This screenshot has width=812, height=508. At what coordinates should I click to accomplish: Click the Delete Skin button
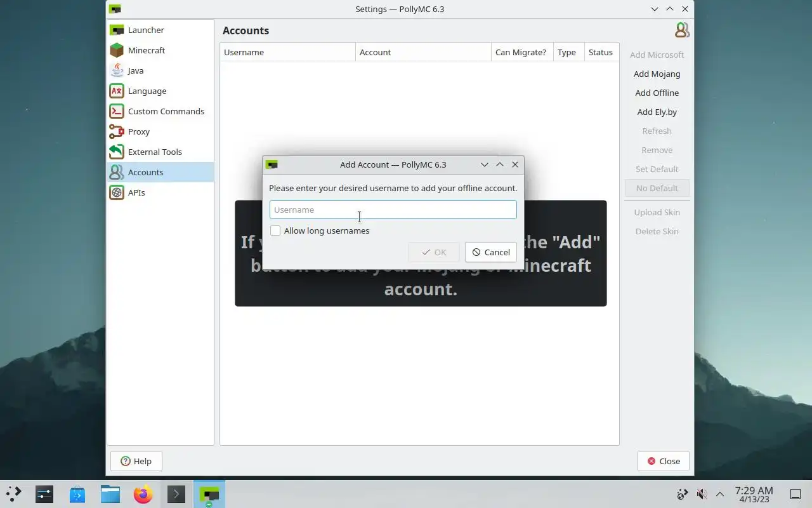tap(657, 231)
